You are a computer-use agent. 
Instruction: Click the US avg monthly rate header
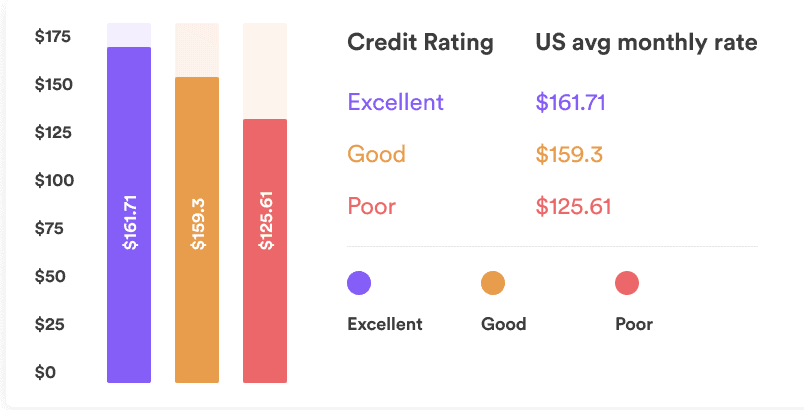tap(646, 43)
